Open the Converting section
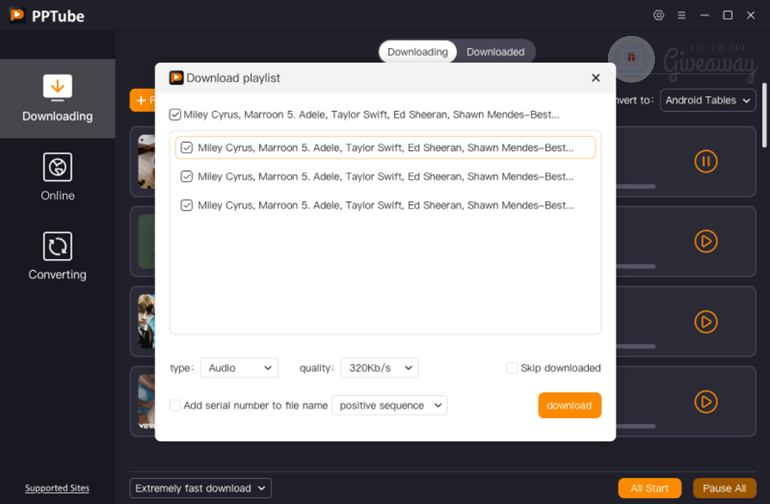Screen dimensions: 770x504 click(x=57, y=256)
